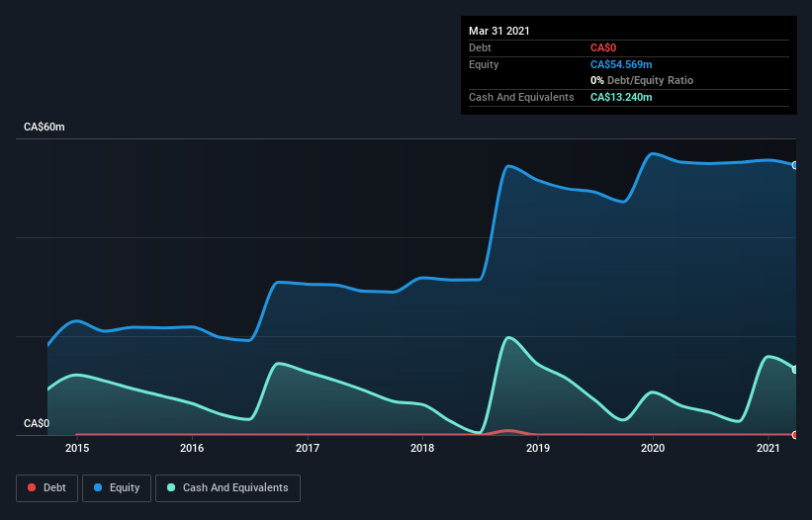The width and height of the screenshot is (812, 520).
Task: Click the 2020 x-axis label
Action: point(653,448)
